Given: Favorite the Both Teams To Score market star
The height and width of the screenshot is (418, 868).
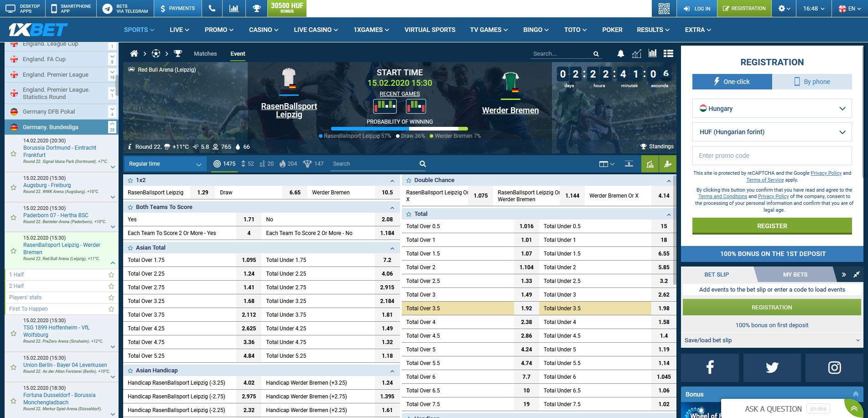Looking at the screenshot, I should [x=130, y=207].
